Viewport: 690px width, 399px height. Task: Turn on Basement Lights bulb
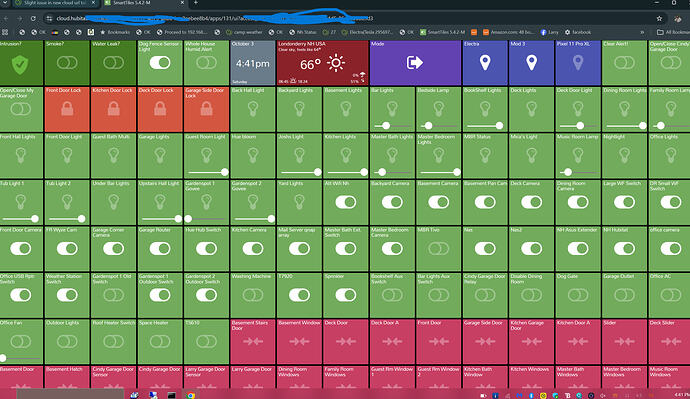(x=345, y=109)
